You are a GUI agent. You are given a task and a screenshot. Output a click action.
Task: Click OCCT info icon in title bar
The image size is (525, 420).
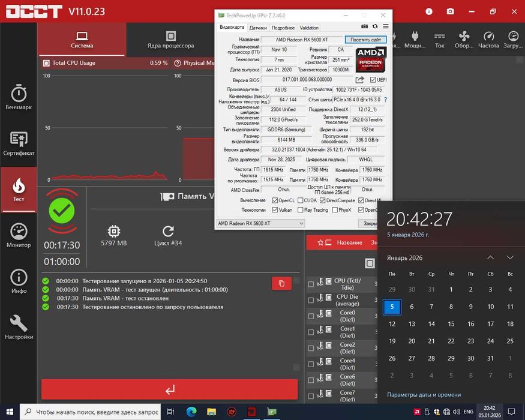(429, 11)
